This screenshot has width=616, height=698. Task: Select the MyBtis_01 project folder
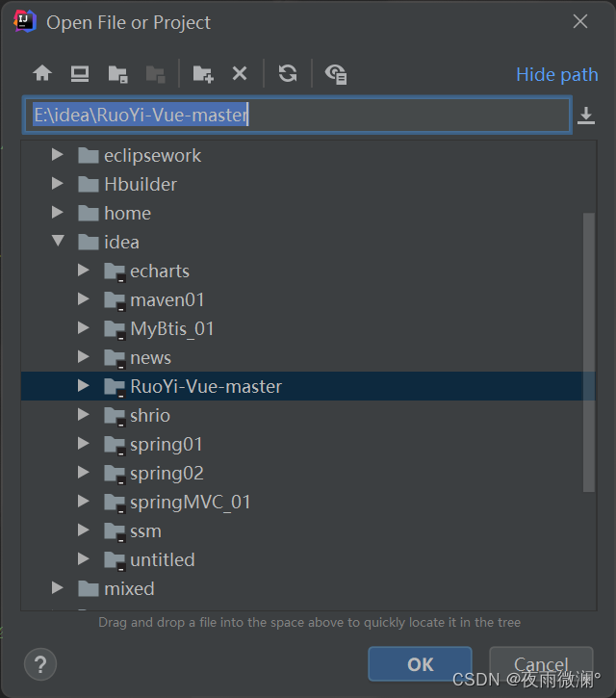[171, 328]
